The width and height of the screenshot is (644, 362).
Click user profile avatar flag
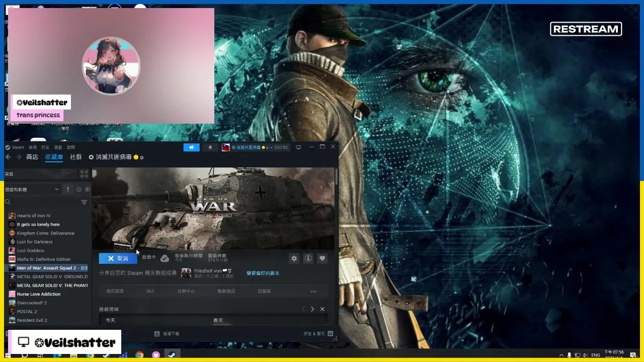tap(226, 147)
